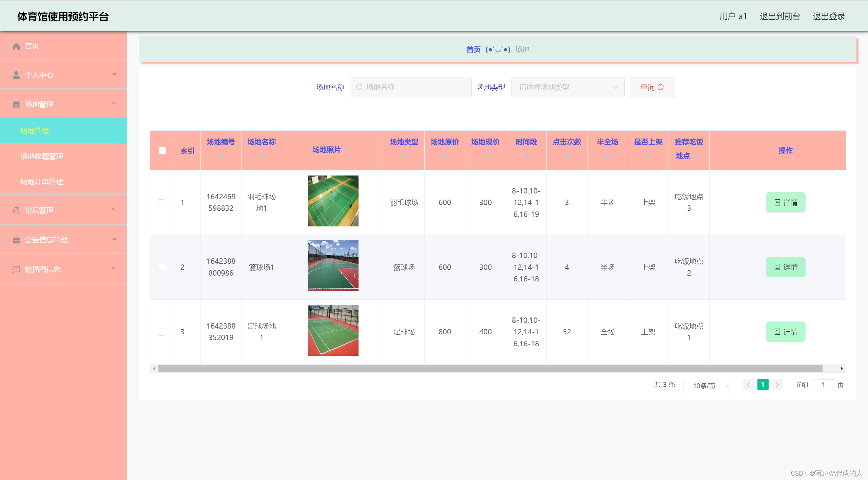Check the row for 羽毛球场地1
The width and height of the screenshot is (868, 480).
click(162, 203)
